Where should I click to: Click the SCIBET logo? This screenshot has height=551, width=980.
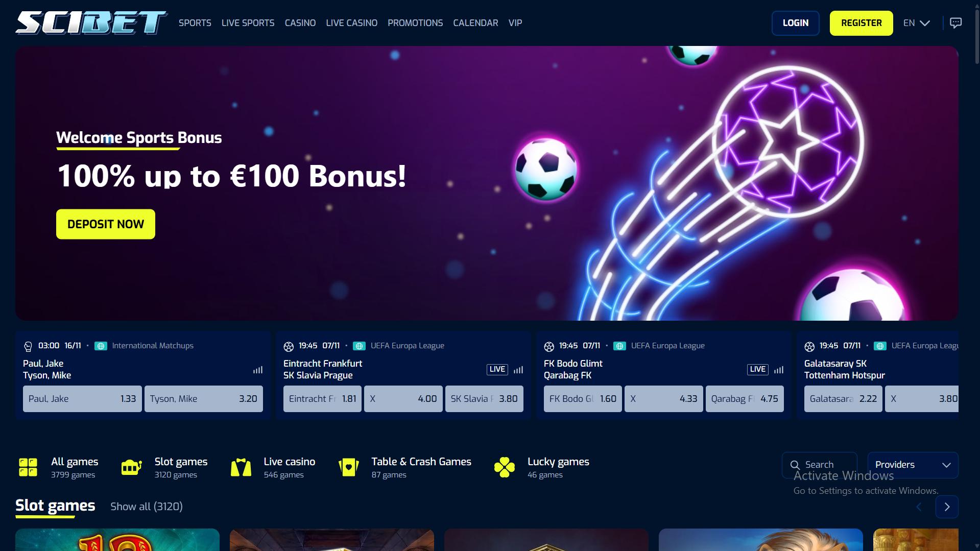(91, 23)
